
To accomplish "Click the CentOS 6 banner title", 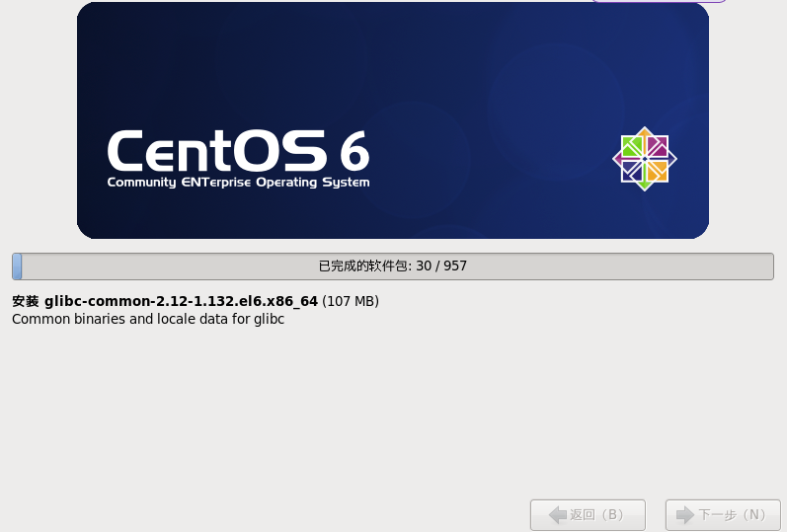I will coord(238,151).
